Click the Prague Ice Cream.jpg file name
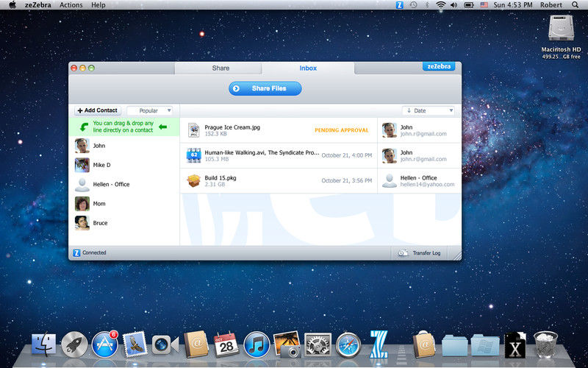 [232, 127]
